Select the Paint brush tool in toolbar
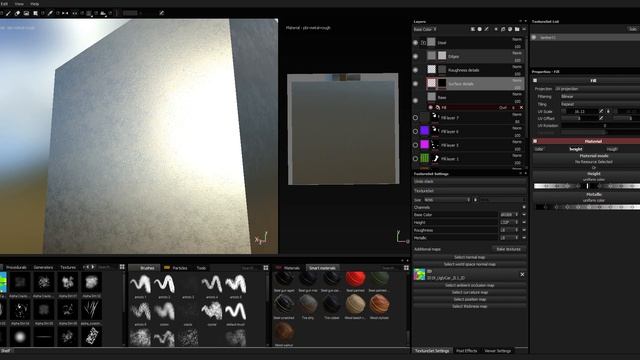640x360 pixels. tap(8, 13)
